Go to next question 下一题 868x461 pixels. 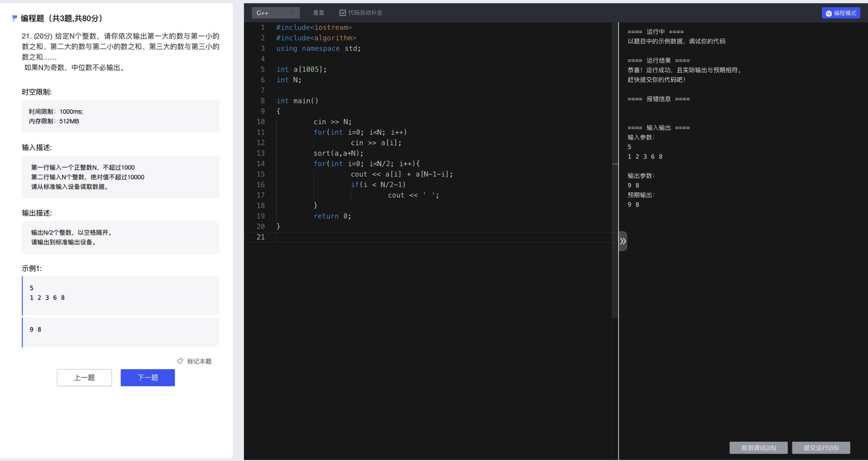click(x=147, y=377)
